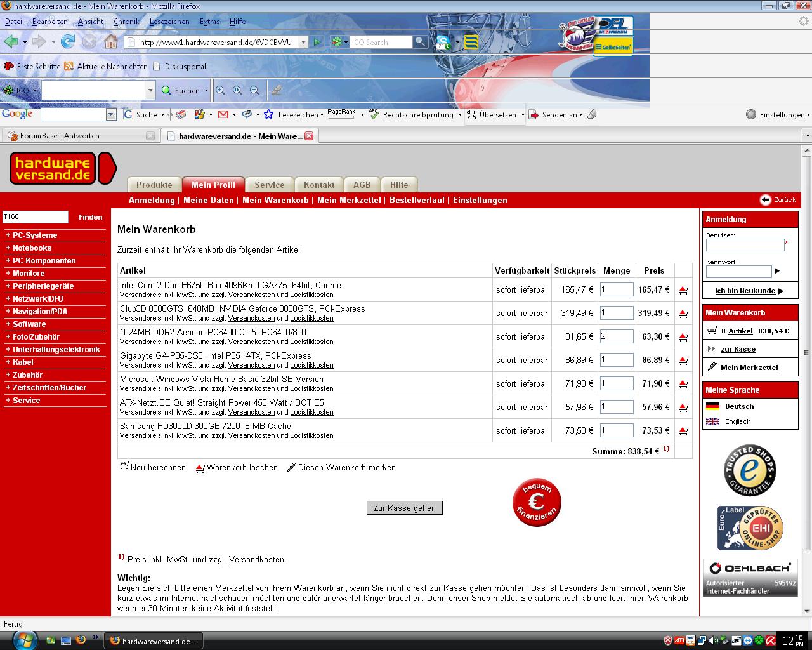This screenshot has width=812, height=650.
Task: Remove Aeneon DDR2 memory from cart
Action: (683, 337)
